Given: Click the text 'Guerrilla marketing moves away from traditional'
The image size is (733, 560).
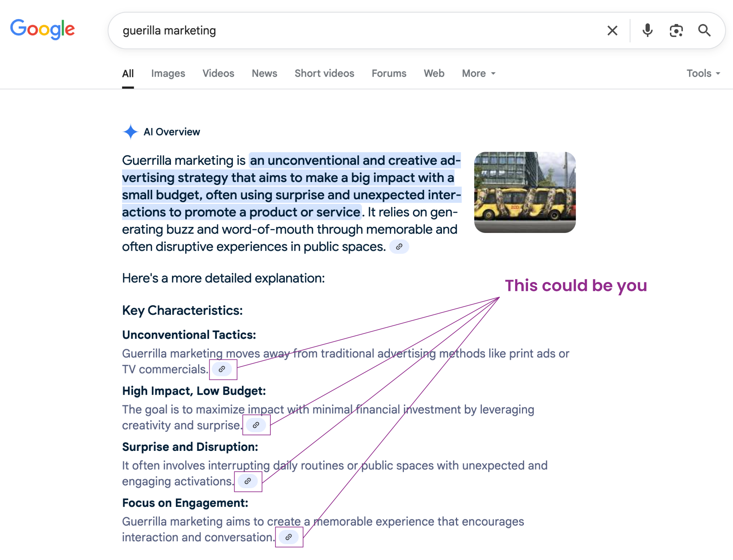Looking at the screenshot, I should (x=248, y=353).
